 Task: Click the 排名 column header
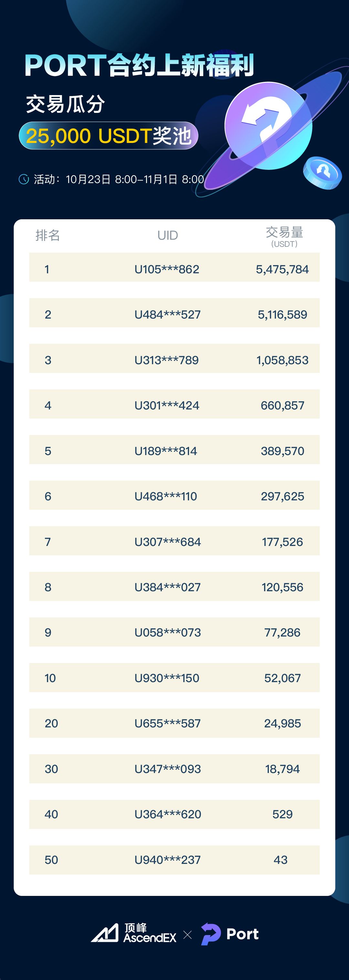tap(48, 235)
